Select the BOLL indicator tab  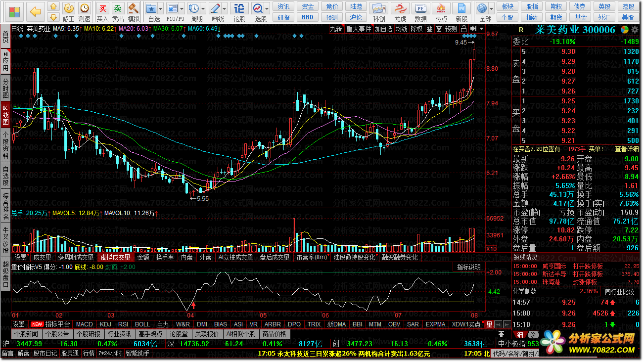pos(142,324)
